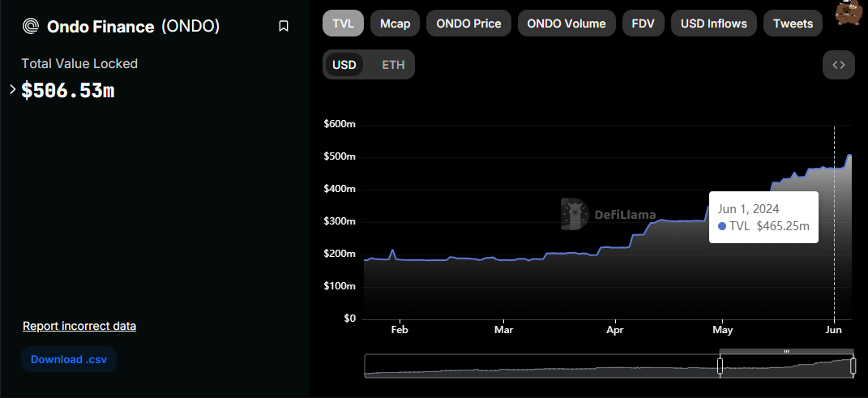Viewport: 868px width, 398px height.
Task: Click the $600m y-axis label
Action: 340,124
